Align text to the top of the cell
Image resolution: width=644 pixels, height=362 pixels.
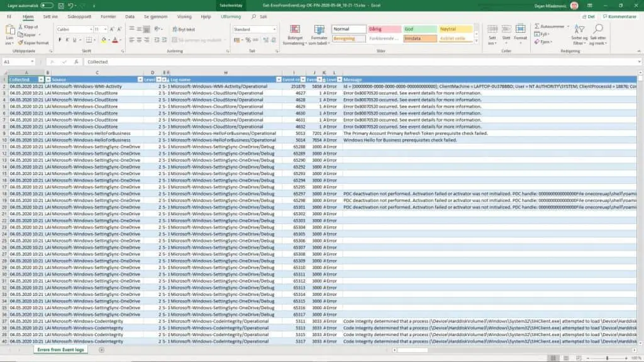tap(132, 29)
